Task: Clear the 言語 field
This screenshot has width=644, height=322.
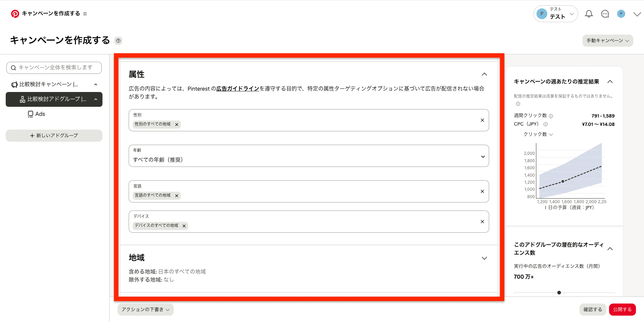Action: pos(482,191)
